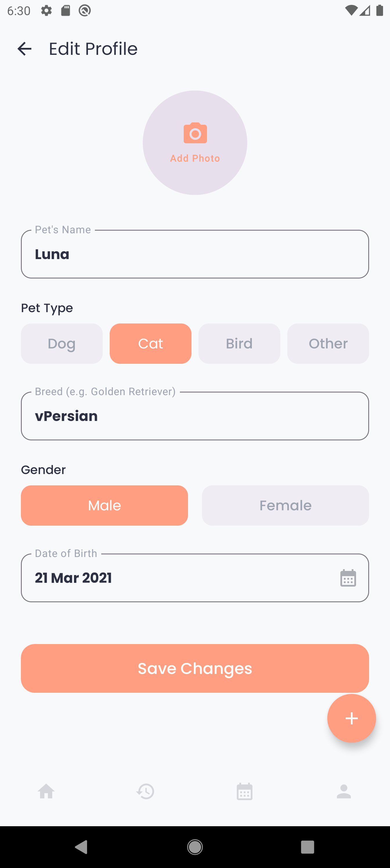This screenshot has width=390, height=868.
Task: Click the Save Changes button
Action: click(x=195, y=668)
